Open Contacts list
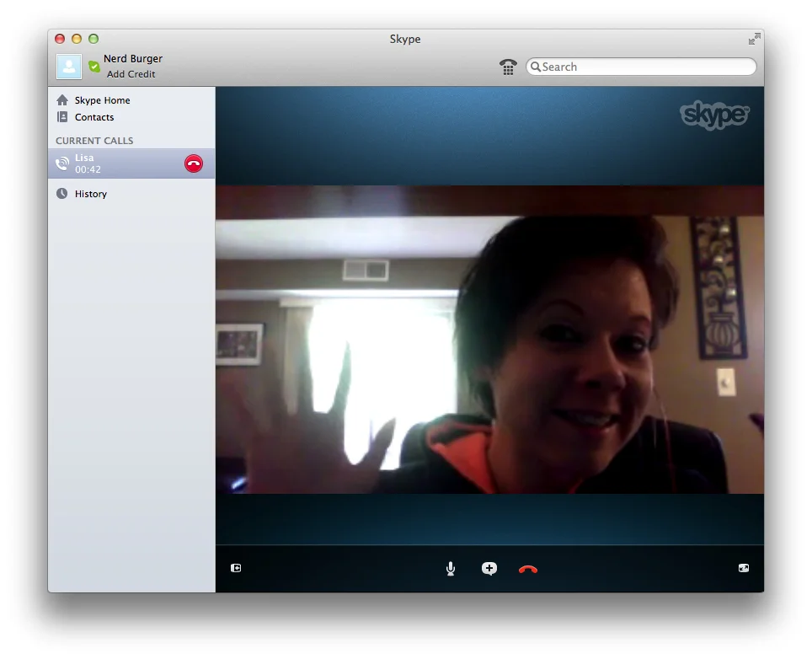Viewport: 812px width, 659px height. pos(93,117)
